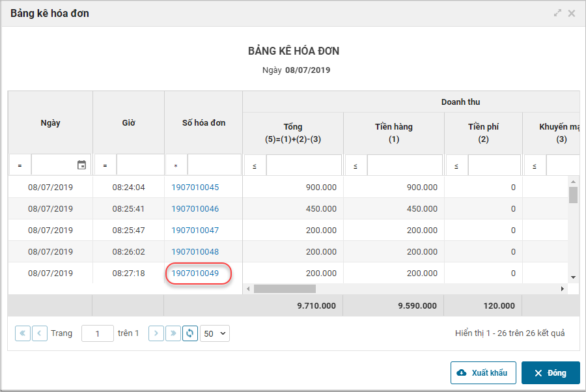Viewport: 586px width, 392px height.
Task: Click the horizontal scrollbar thumb
Action: (285, 289)
